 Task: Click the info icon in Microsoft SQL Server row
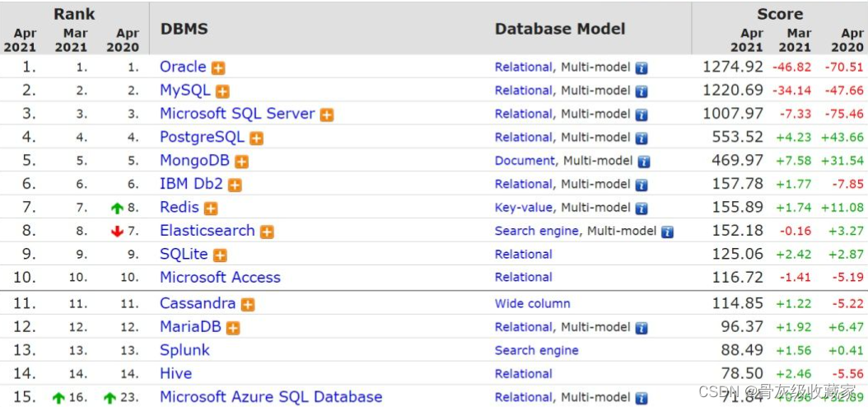tap(642, 115)
